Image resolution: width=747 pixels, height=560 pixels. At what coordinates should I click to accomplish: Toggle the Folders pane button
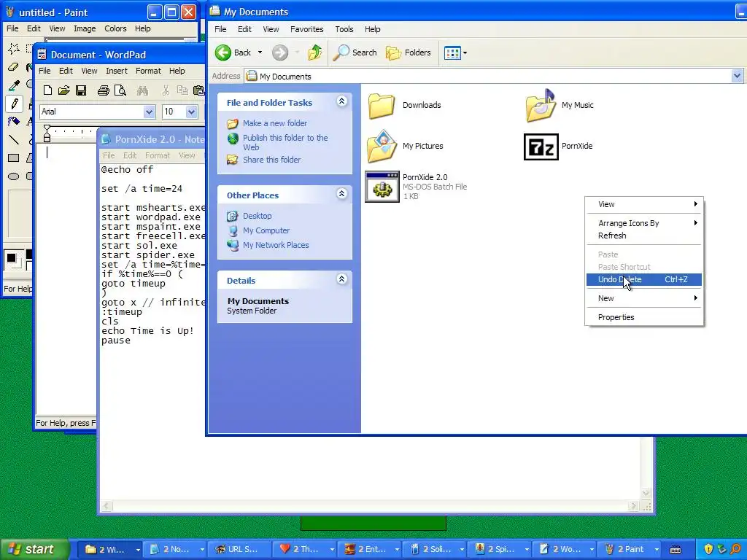click(x=409, y=52)
